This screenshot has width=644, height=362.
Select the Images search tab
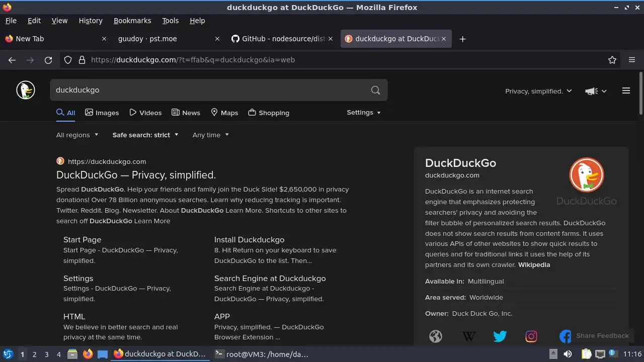(x=102, y=113)
